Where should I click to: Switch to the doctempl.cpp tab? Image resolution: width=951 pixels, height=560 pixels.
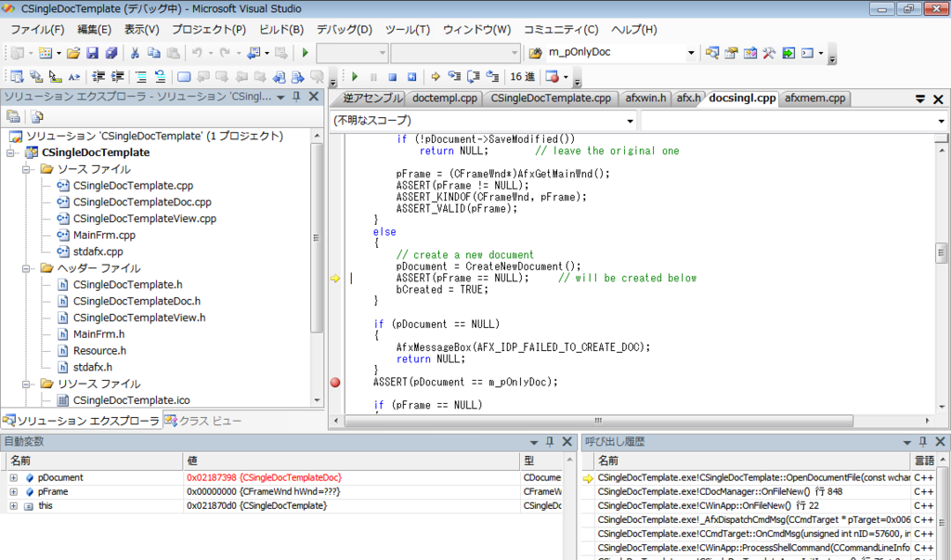coord(445,98)
